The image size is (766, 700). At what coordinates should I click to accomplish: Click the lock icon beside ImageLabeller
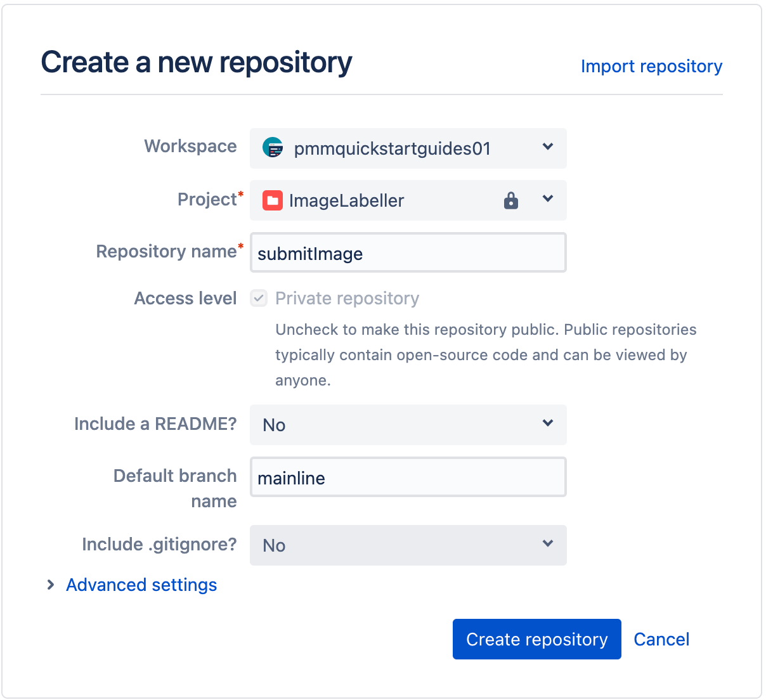pyautogui.click(x=511, y=200)
